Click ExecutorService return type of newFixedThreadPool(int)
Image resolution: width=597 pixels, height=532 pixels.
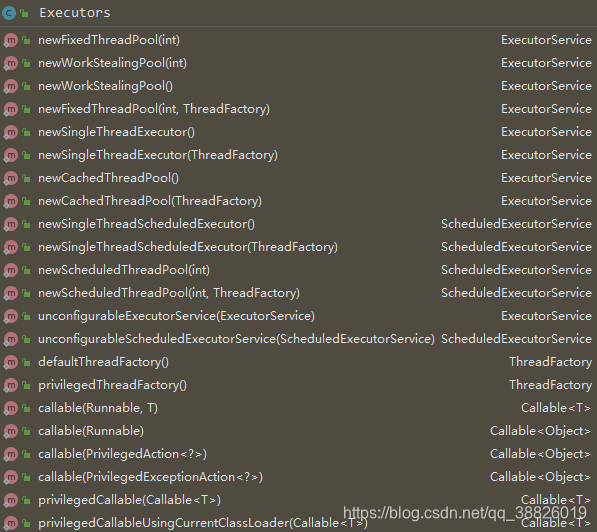[546, 40]
